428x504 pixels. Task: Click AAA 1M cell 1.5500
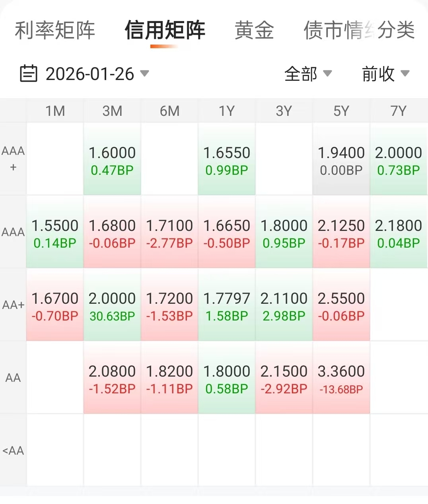pos(55,232)
